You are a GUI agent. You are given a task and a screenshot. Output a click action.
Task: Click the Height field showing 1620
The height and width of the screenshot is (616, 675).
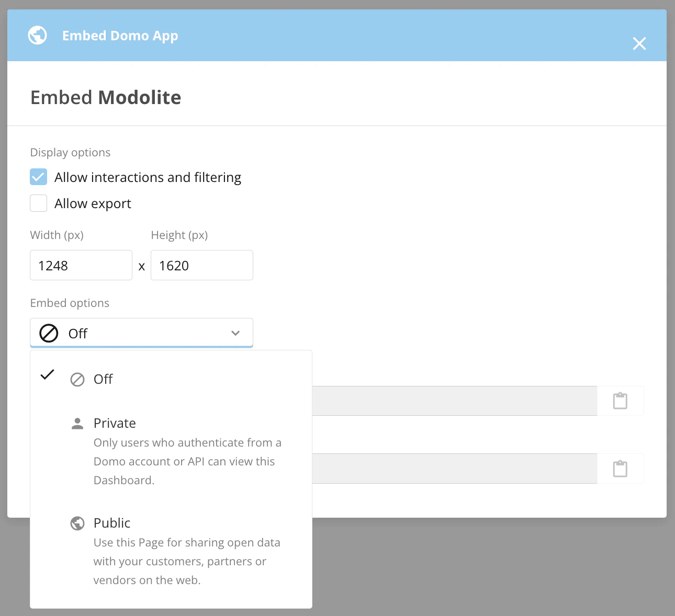coord(202,265)
